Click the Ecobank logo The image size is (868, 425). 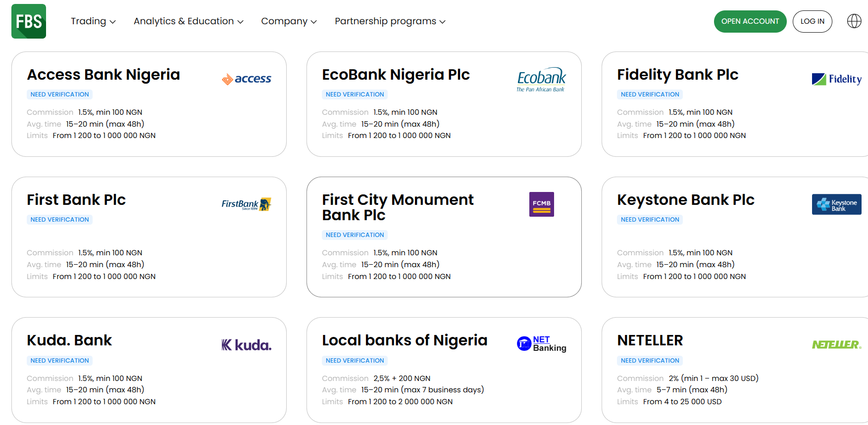(x=541, y=80)
